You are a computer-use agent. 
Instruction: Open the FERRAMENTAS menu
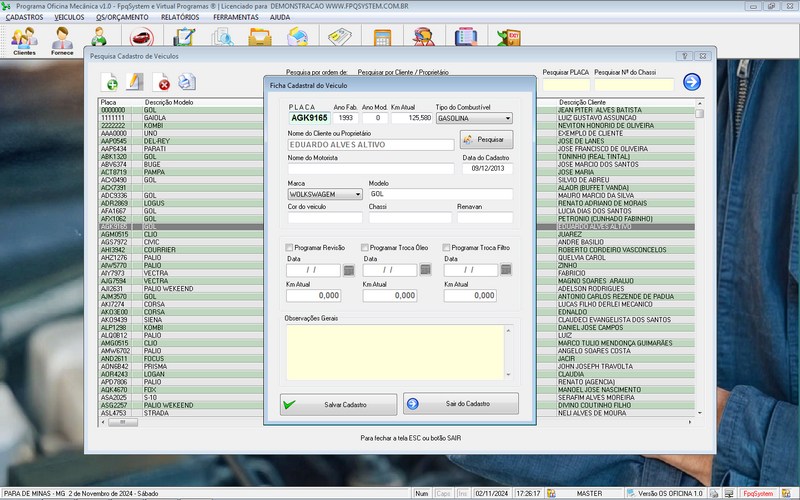point(235,17)
